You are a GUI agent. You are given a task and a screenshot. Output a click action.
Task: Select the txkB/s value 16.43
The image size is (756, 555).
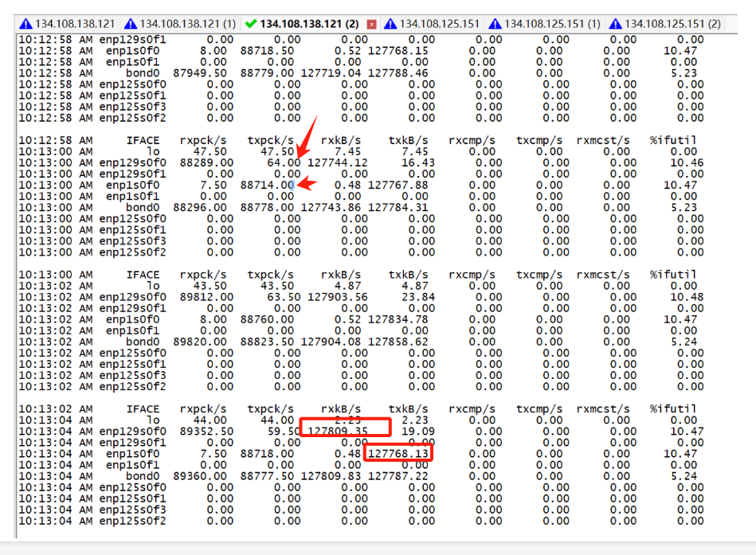[x=418, y=163]
